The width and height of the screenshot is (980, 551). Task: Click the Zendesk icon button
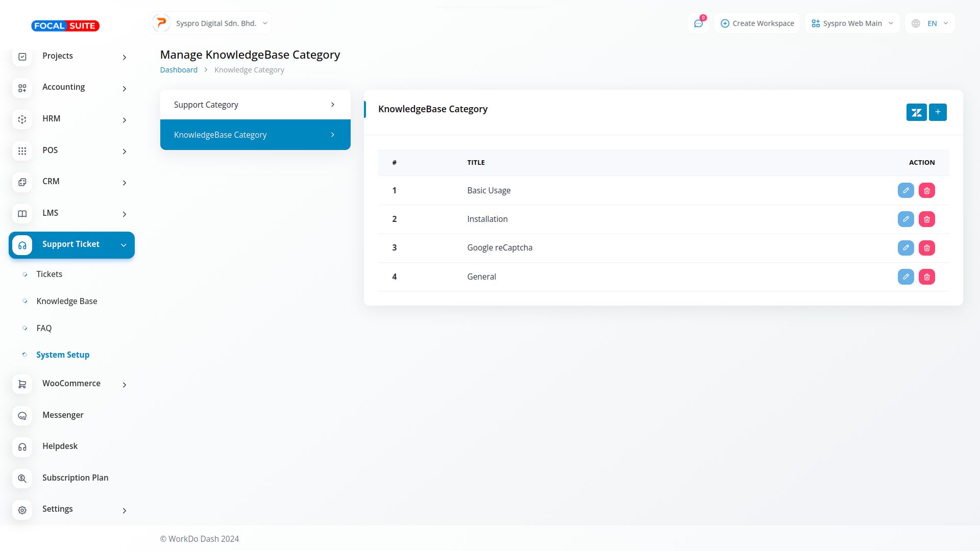(916, 112)
